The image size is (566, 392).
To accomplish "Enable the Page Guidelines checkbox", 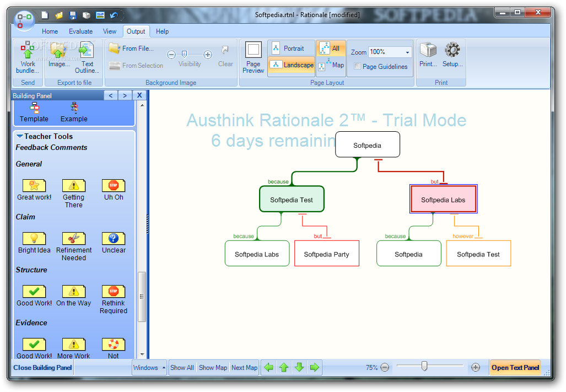I will point(357,66).
